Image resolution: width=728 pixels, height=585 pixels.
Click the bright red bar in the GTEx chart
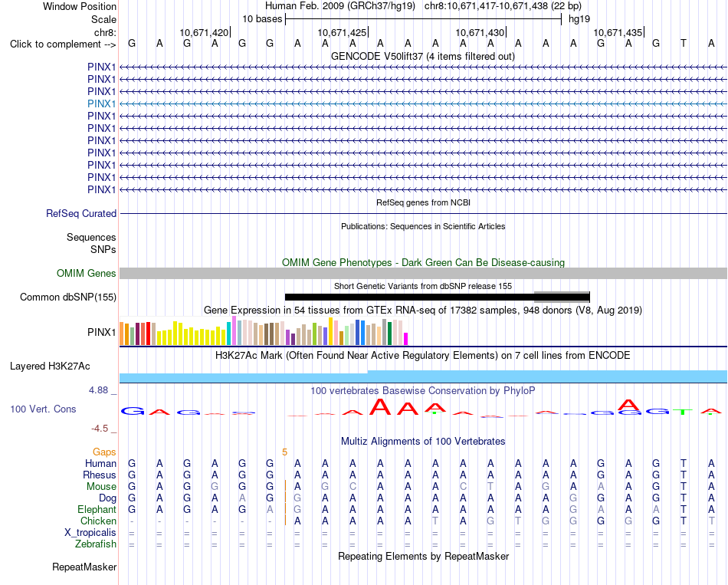tap(148, 334)
